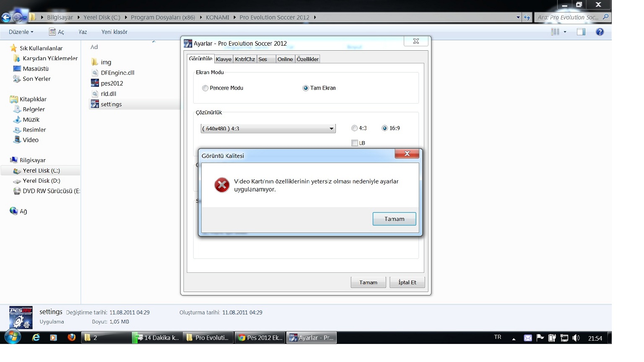Click the address bar refresh icon
The width and height of the screenshot is (644, 362).
(527, 18)
